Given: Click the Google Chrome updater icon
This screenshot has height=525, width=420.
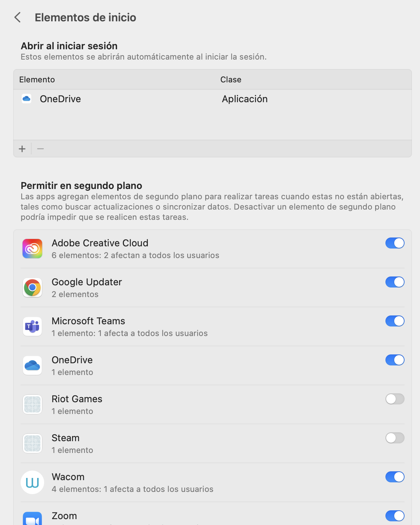Looking at the screenshot, I should (32, 288).
